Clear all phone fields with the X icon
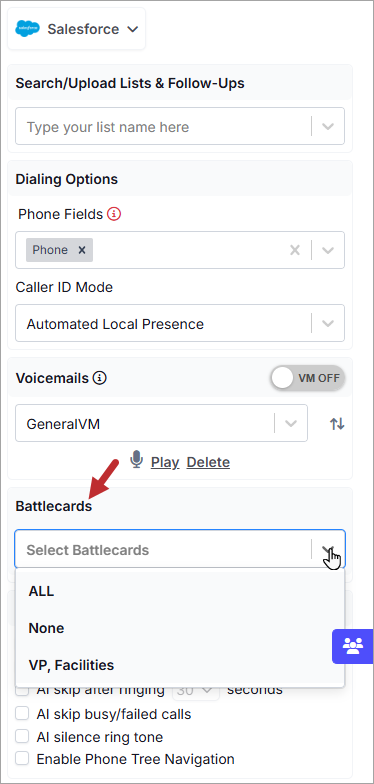Screen dimensions: 374x784 (295, 250)
